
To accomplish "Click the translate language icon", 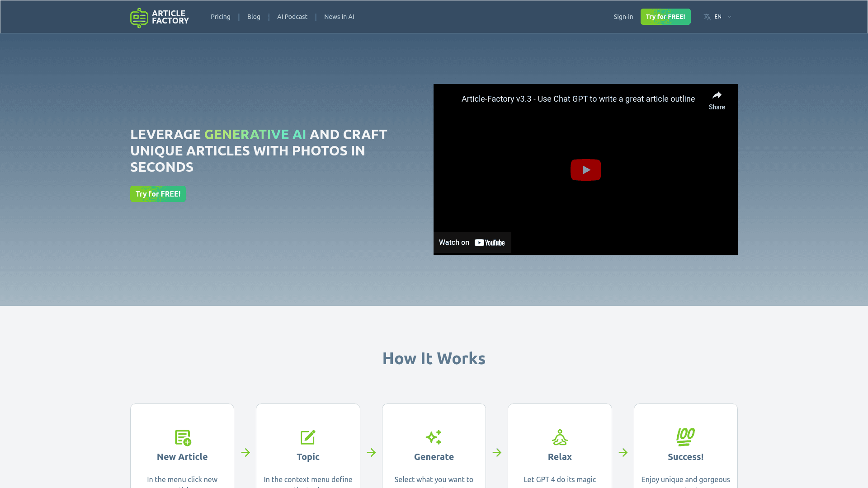I will click(x=707, y=17).
